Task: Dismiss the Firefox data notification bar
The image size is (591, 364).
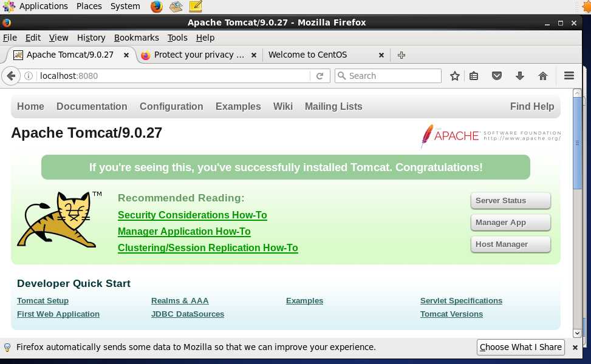Action: (x=575, y=348)
